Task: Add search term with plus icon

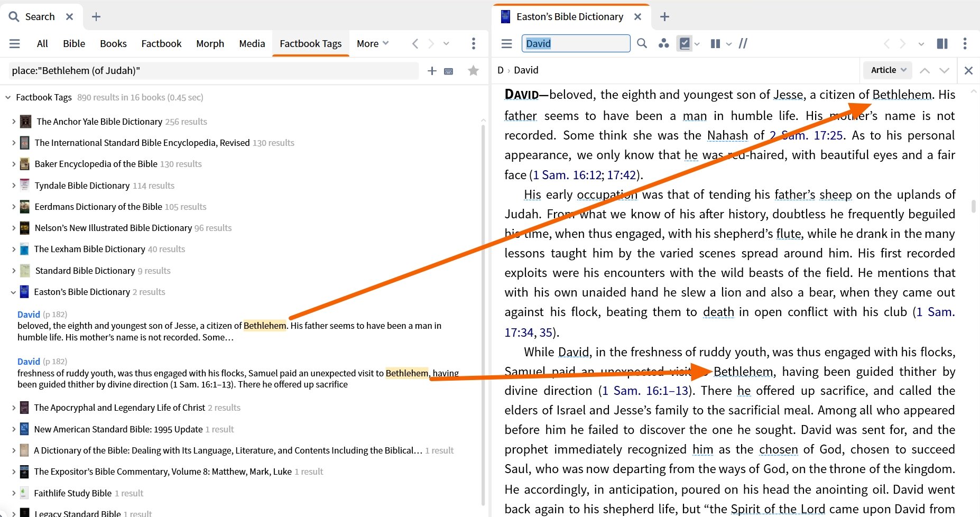Action: (x=432, y=71)
